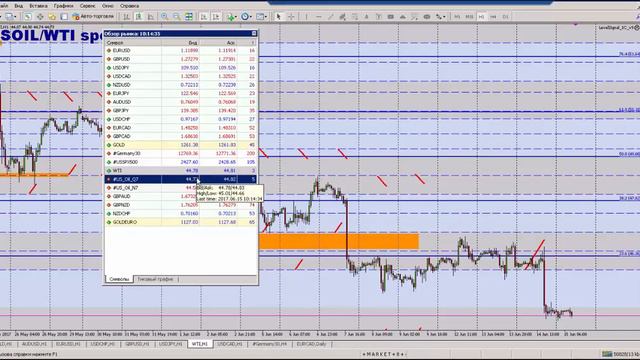
Task: Open the Графики menu
Action: coord(64,6)
